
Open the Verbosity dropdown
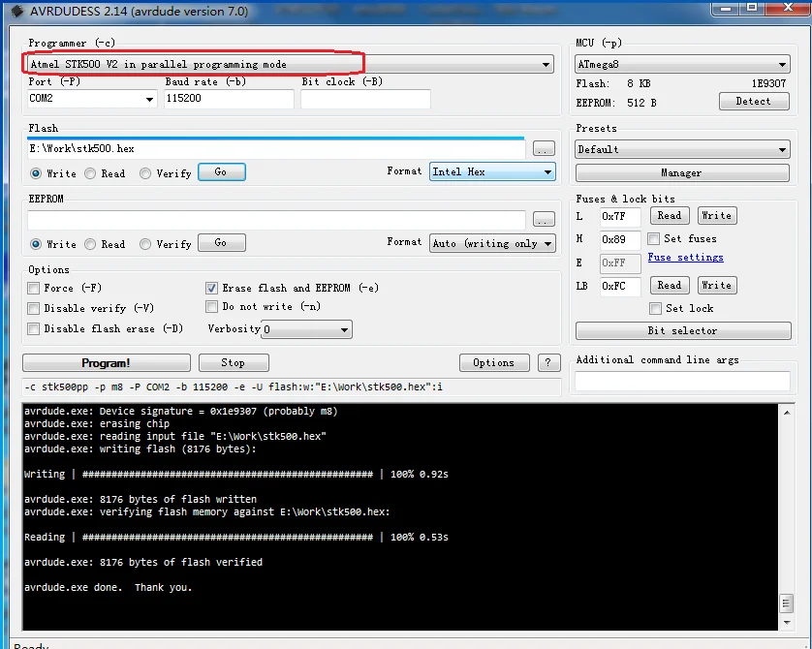tap(306, 329)
